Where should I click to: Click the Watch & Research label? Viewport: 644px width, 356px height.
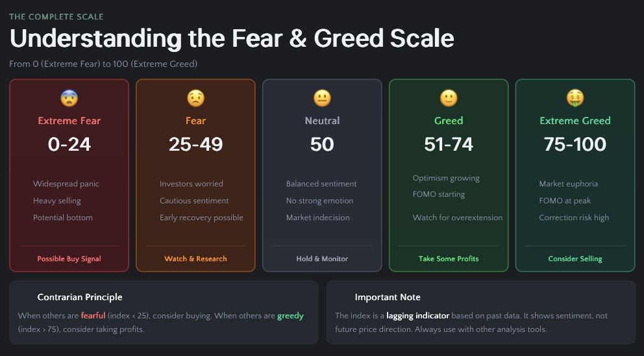click(x=195, y=259)
